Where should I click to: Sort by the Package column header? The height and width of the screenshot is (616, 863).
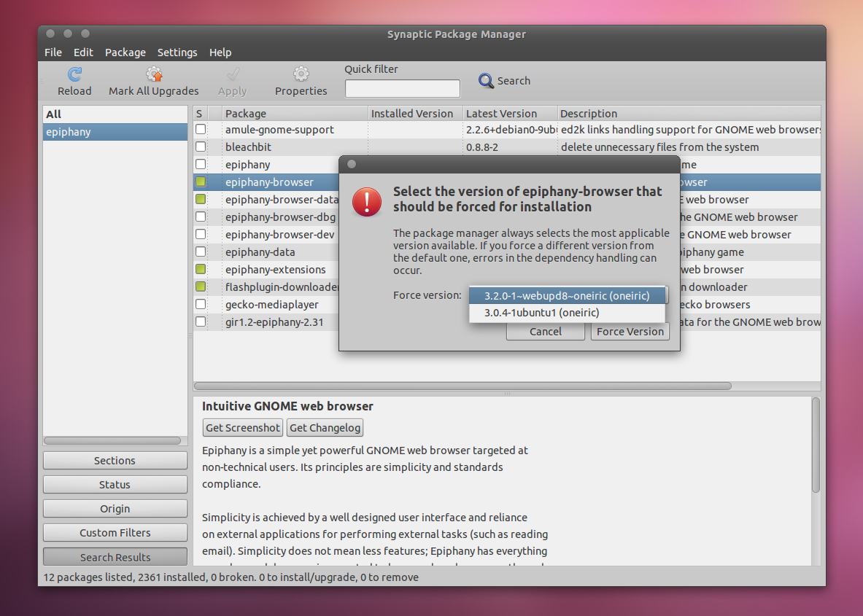295,113
